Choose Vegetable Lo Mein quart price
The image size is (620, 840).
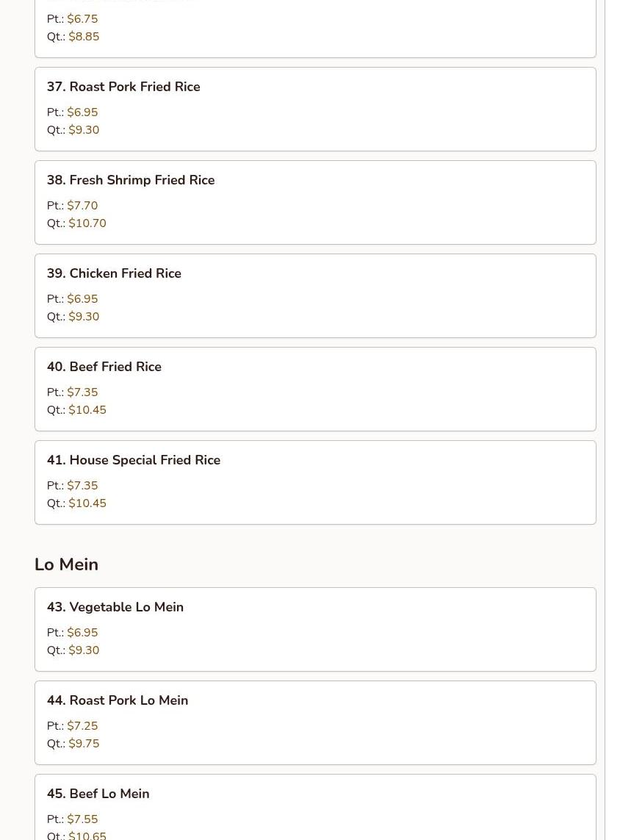[84, 650]
